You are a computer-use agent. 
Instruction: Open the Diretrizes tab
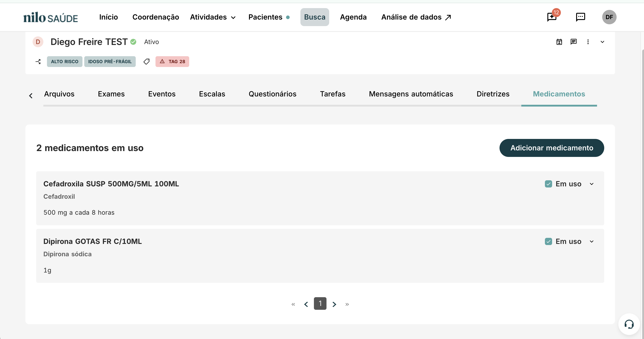(x=493, y=94)
